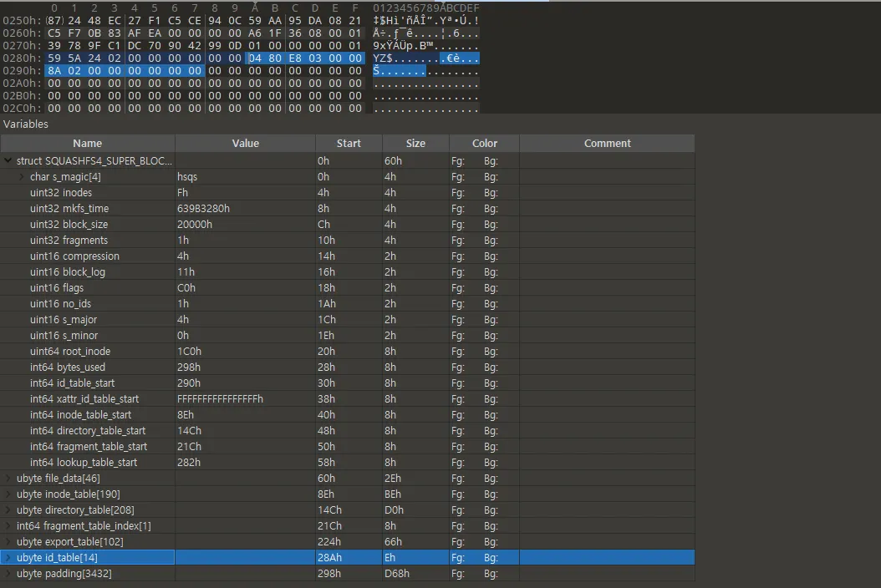The image size is (881, 588).
Task: Click the Start column header
Action: [x=349, y=144]
